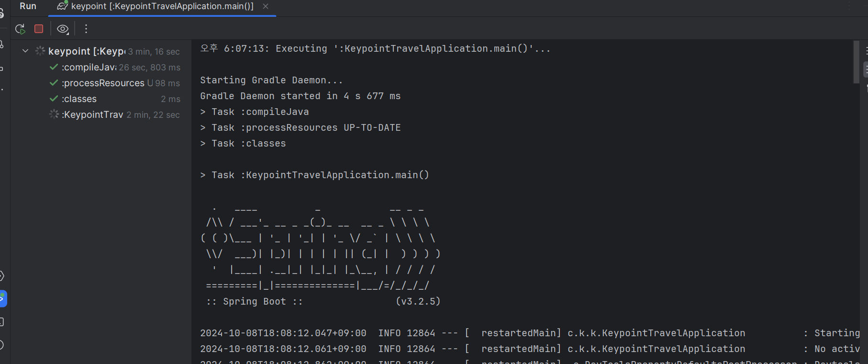Click the Run tool window title
868x364 pixels.
(x=28, y=6)
